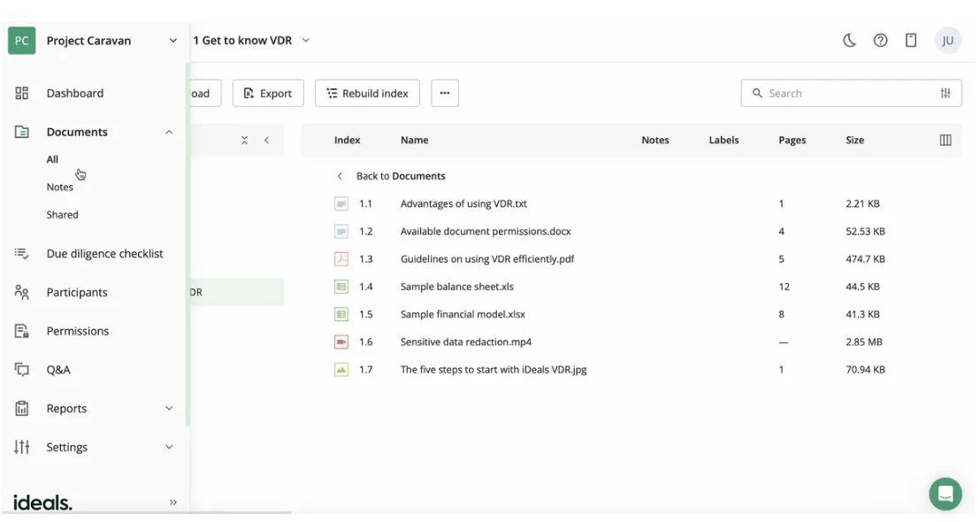Open Due diligence checklist menu item
This screenshot has height=522, width=980.
click(104, 254)
